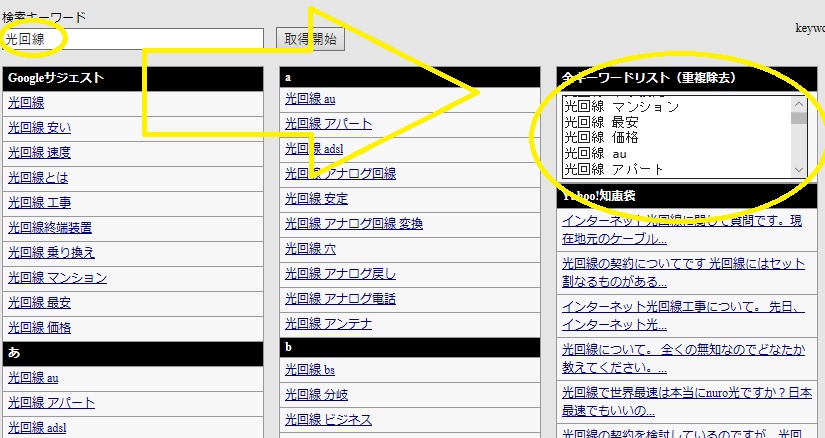
Task: Open the 光回線 アナログ戻し link
Action: (x=340, y=274)
